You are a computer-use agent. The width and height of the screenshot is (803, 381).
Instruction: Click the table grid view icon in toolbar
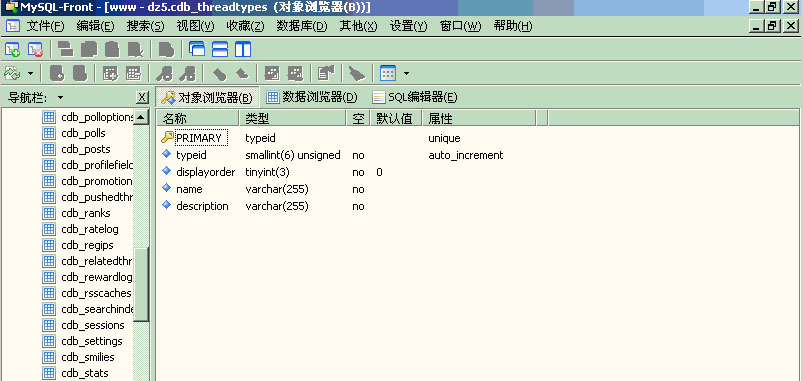click(388, 74)
